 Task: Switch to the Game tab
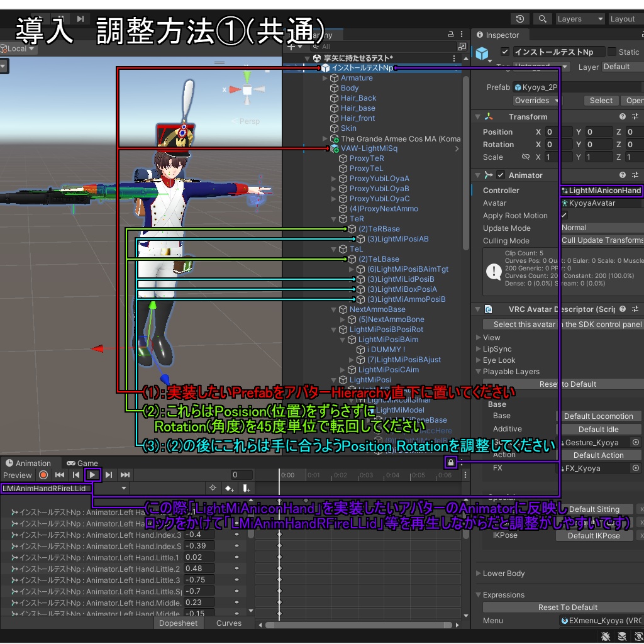[82, 464]
